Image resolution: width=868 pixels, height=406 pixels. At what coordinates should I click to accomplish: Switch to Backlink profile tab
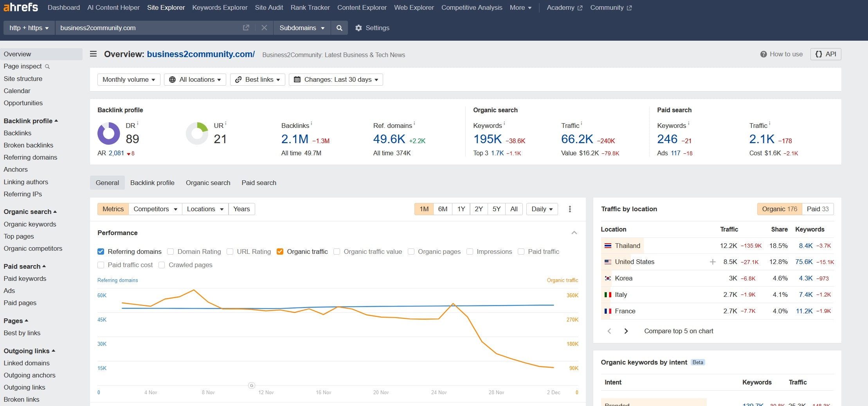pyautogui.click(x=152, y=183)
